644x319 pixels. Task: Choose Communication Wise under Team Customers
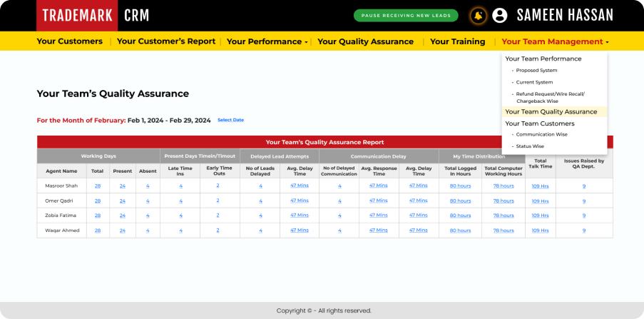click(541, 134)
